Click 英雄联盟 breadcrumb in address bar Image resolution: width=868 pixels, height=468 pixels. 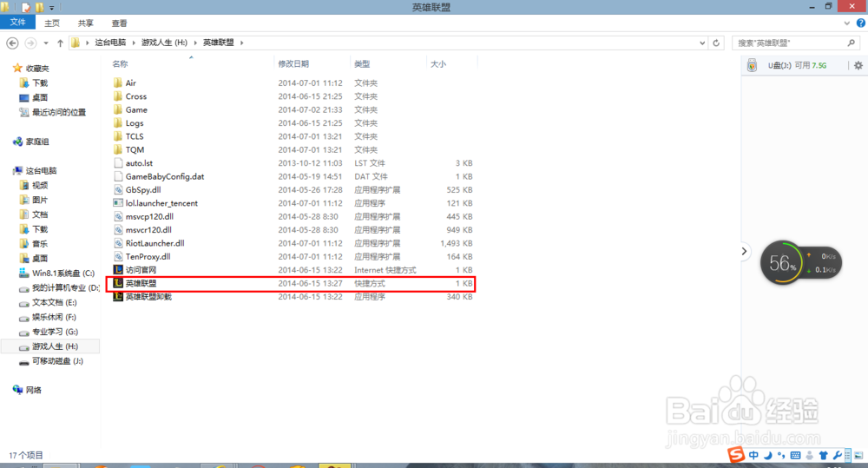(218, 42)
